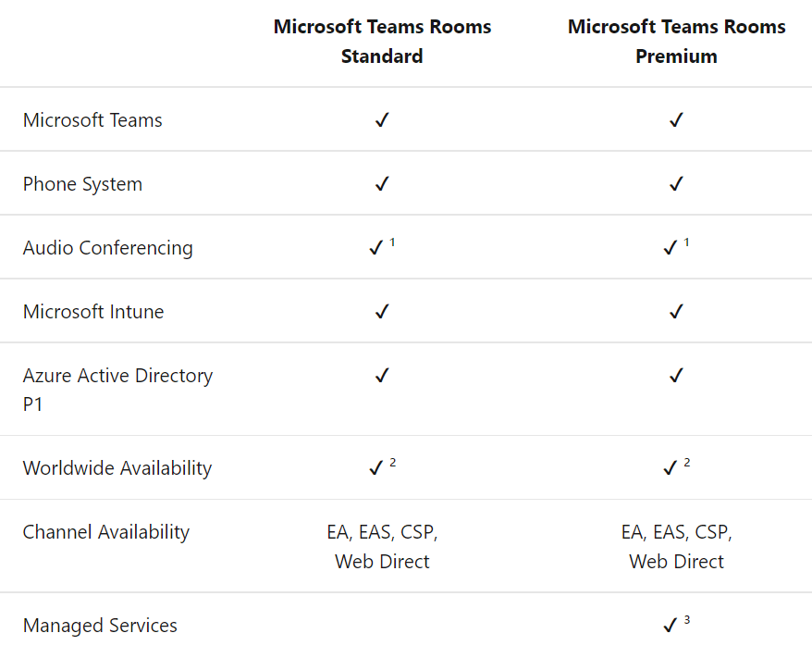812x658 pixels.
Task: Click the Audio Conferencing row label
Action: [107, 248]
